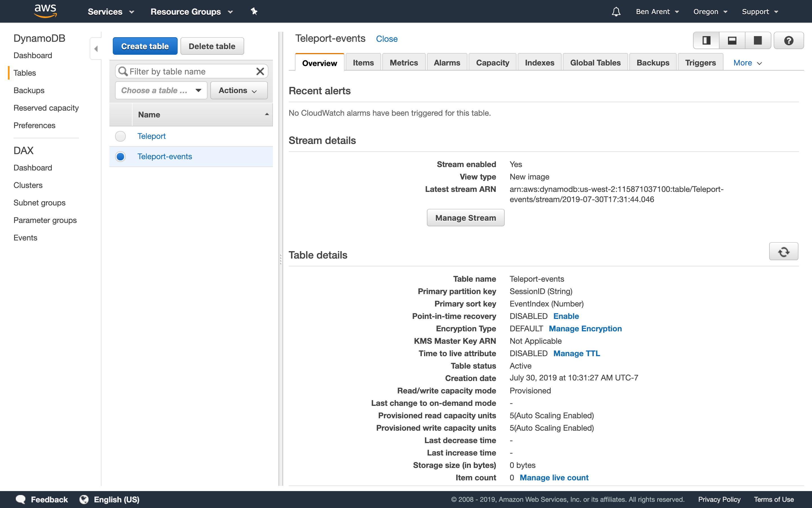Switch to the Capacity tab

tap(492, 62)
